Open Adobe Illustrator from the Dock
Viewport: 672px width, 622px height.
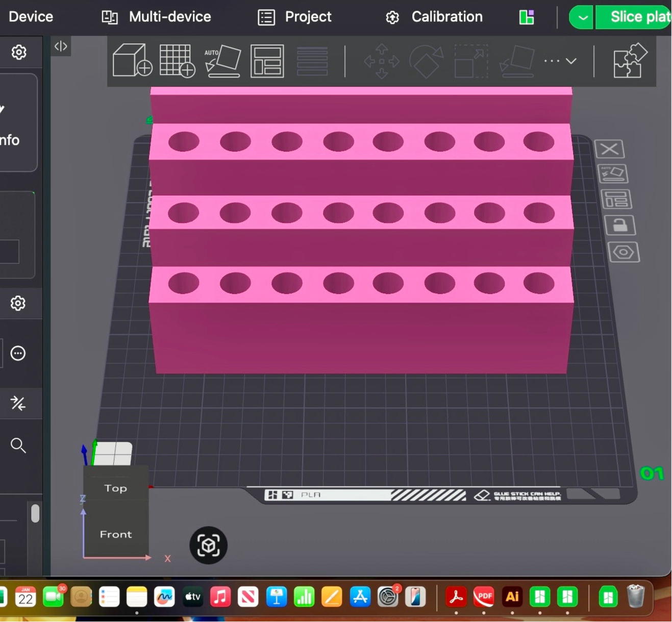click(x=512, y=596)
